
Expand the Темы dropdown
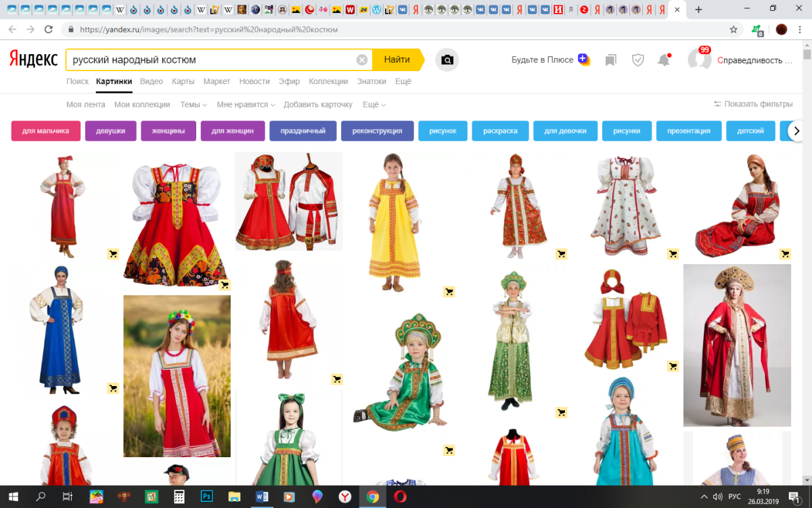pos(194,104)
